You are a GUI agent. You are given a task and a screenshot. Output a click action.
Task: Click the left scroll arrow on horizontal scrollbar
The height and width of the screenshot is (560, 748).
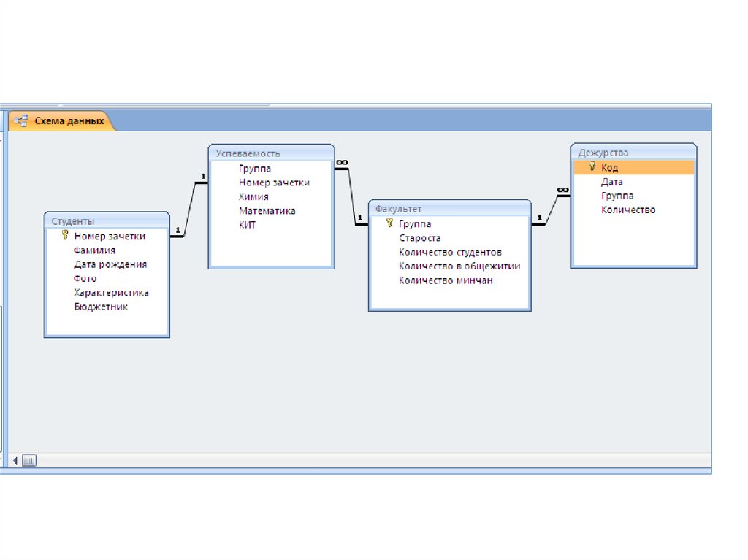[x=16, y=460]
